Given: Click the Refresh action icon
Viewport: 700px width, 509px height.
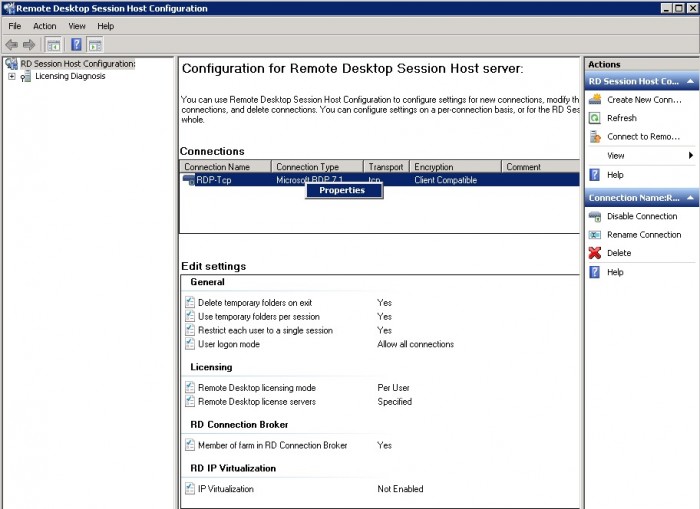Looking at the screenshot, I should [x=595, y=118].
